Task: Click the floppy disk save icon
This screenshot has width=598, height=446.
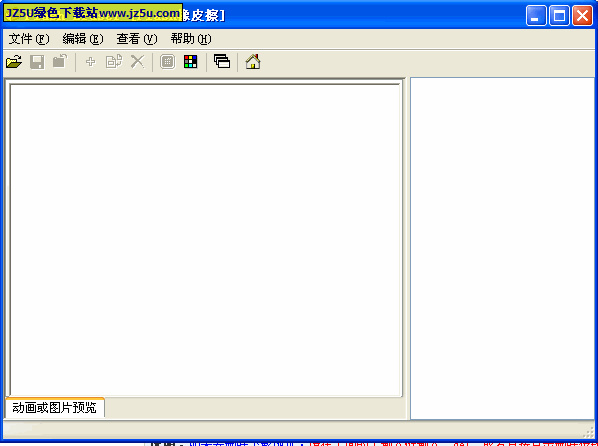Action: tap(37, 61)
